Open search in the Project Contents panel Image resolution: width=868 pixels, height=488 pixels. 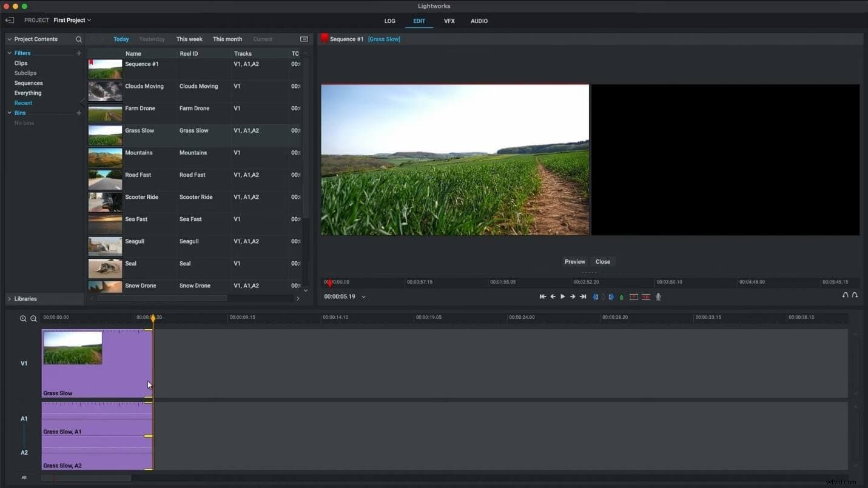click(78, 39)
